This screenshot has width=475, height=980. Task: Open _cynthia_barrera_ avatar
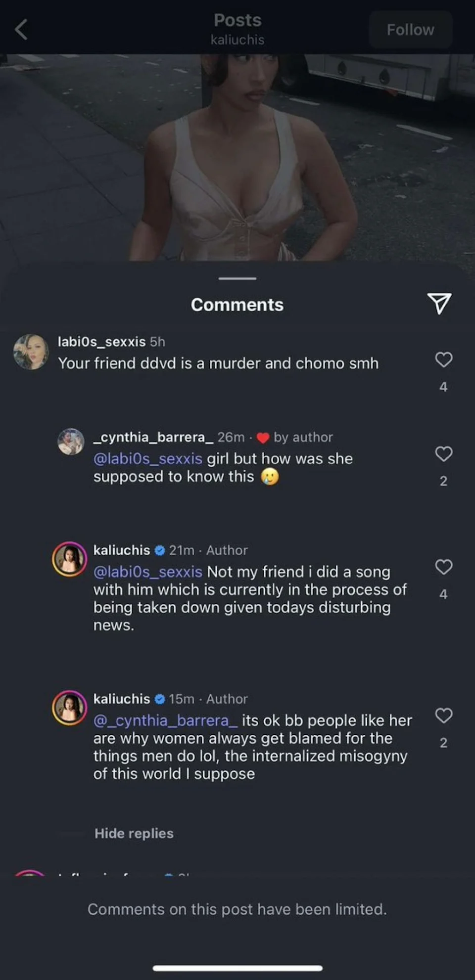click(71, 441)
